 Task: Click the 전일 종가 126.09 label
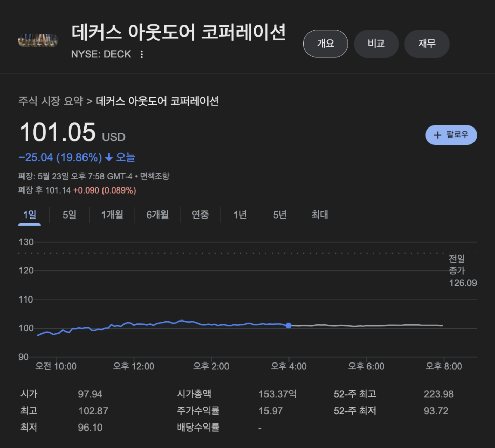point(463,271)
